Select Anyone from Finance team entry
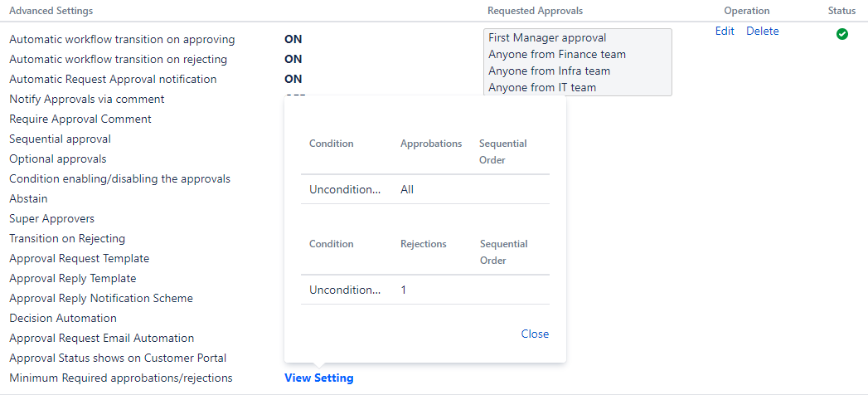Viewport: 868px width, 400px height. (x=557, y=54)
